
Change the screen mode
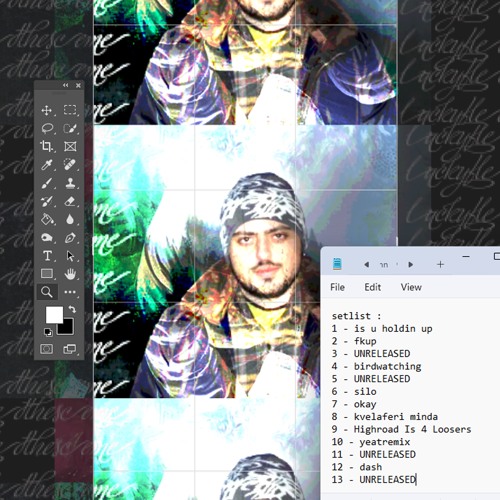coord(70,349)
